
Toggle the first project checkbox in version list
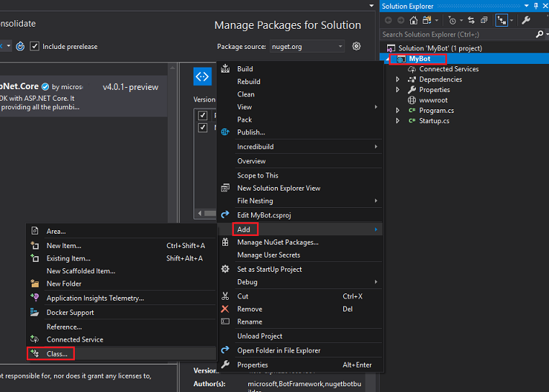202,115
